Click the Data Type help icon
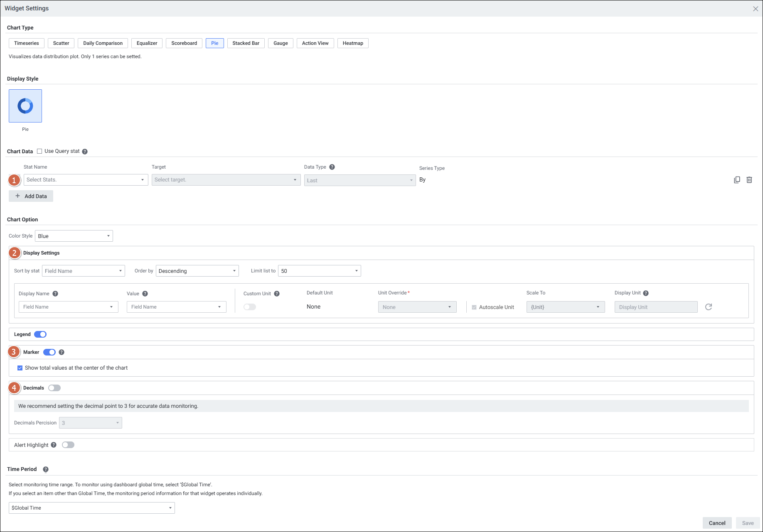This screenshot has width=763, height=532. [x=332, y=167]
